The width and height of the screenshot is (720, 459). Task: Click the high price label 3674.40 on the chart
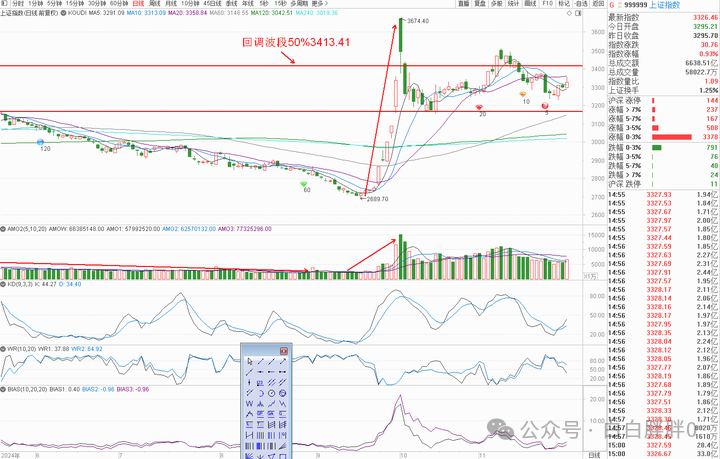click(418, 21)
